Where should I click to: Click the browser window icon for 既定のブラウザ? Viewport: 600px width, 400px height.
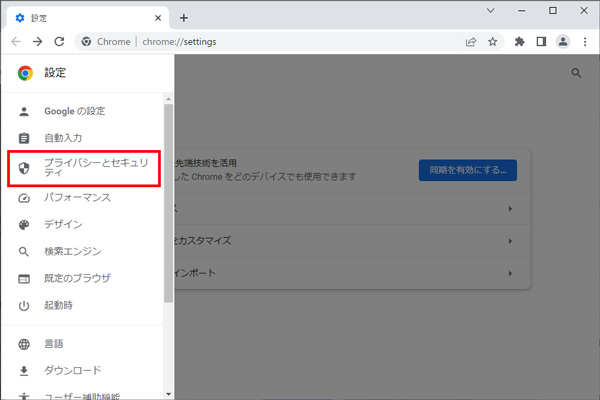(x=24, y=279)
